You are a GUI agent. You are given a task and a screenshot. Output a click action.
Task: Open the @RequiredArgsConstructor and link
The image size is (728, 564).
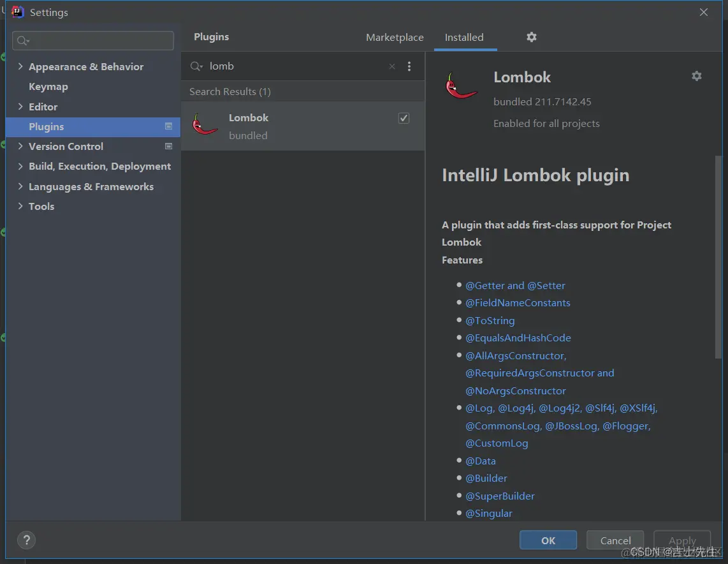539,373
